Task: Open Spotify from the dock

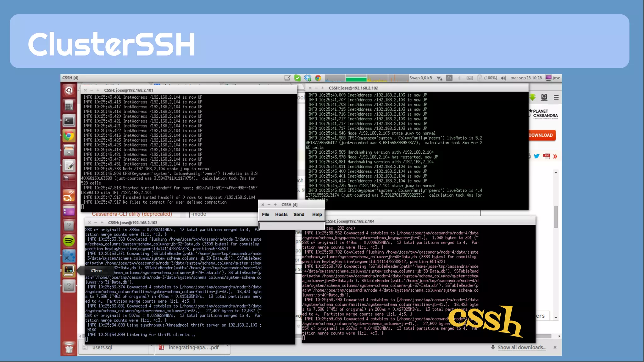Action: pos(69,241)
